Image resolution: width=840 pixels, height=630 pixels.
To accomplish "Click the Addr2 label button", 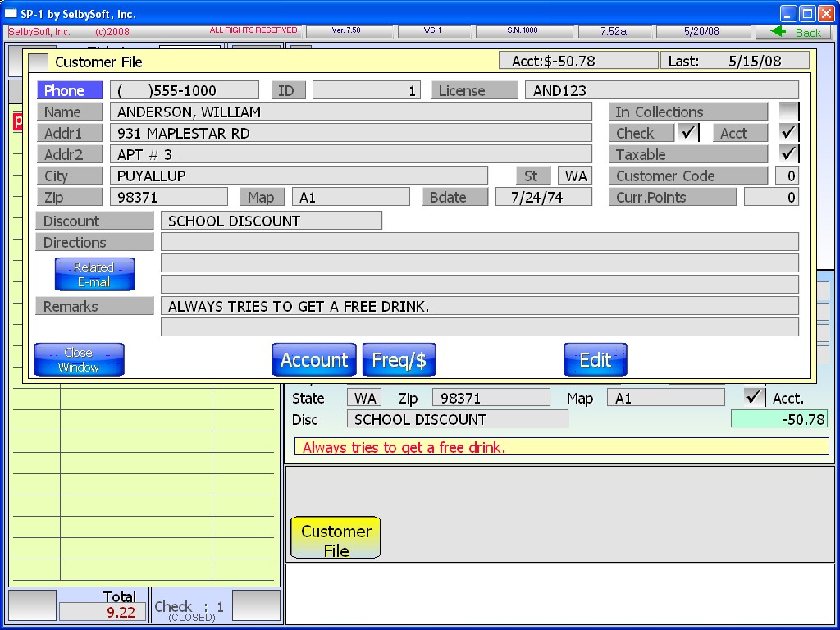I will 70,155.
